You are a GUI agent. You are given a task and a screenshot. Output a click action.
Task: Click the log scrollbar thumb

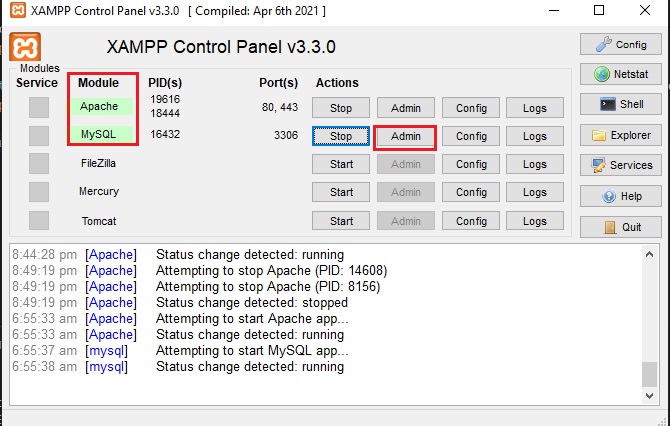pos(649,374)
